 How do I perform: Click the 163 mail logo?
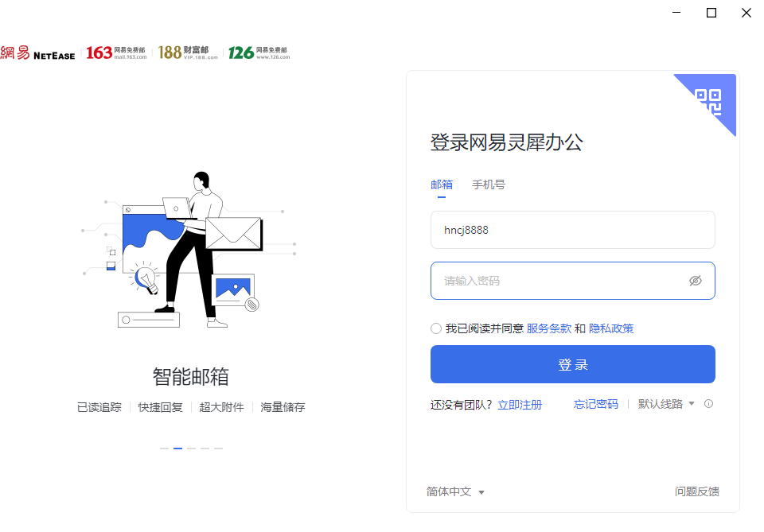(116, 52)
